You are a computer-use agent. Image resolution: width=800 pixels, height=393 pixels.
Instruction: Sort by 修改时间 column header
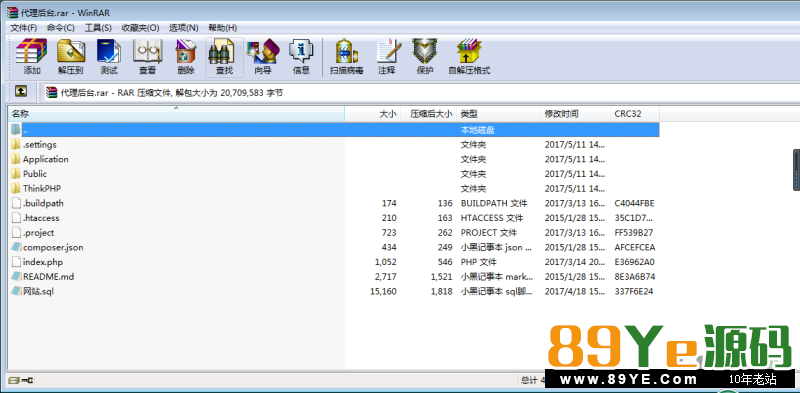point(576,114)
